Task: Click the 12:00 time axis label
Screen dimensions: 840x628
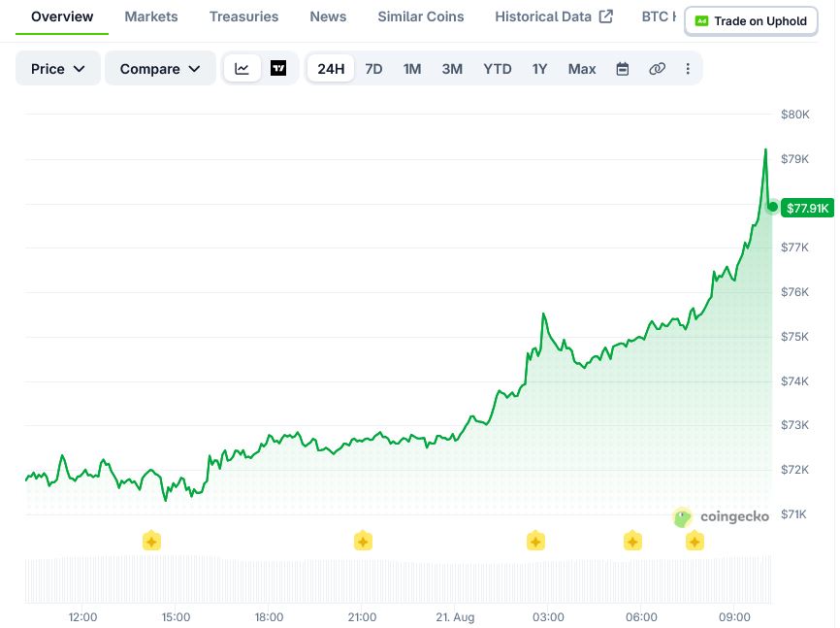Action: [x=83, y=617]
